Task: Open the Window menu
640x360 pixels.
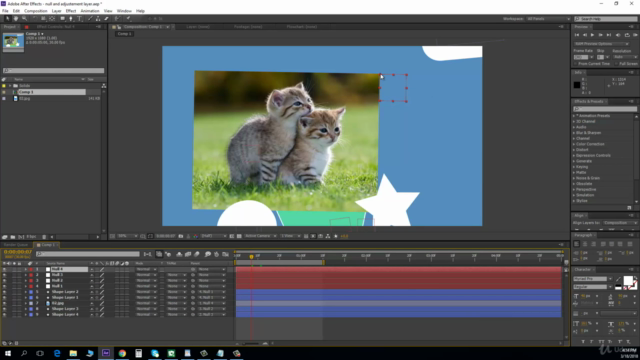Action: pyautogui.click(x=124, y=11)
